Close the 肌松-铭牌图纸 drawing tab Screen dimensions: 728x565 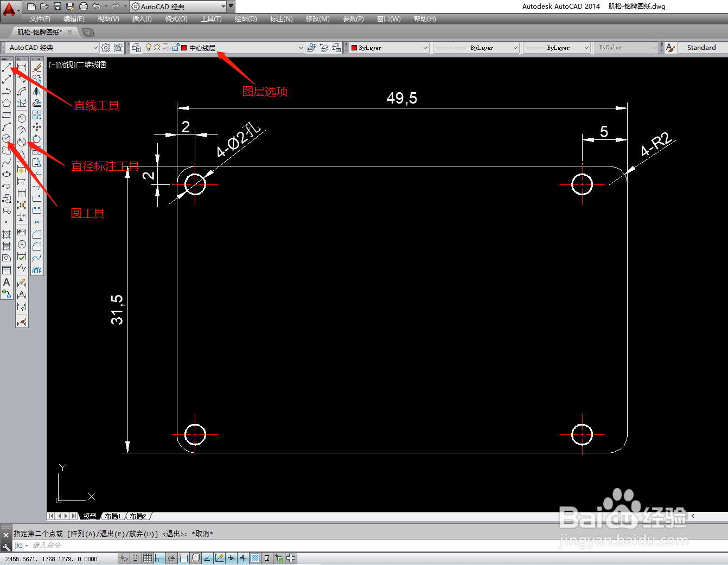coord(69,33)
